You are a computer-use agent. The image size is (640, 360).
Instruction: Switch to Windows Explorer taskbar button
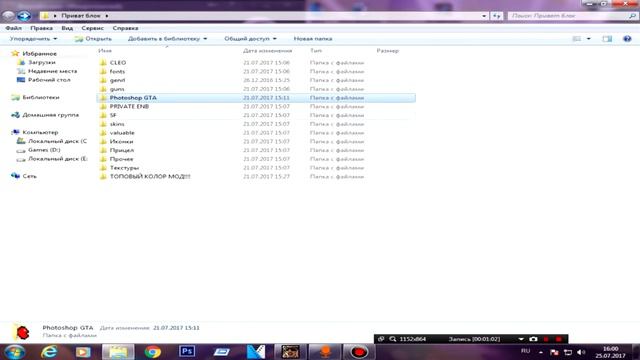[118, 352]
